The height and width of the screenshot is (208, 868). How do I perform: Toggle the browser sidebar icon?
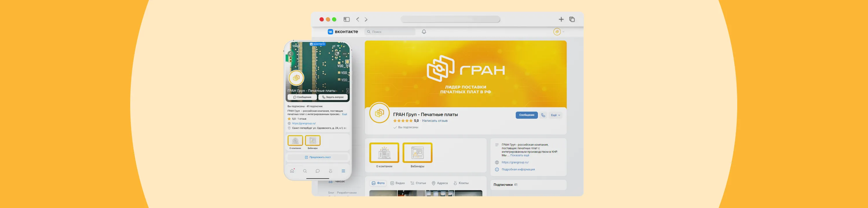(346, 20)
